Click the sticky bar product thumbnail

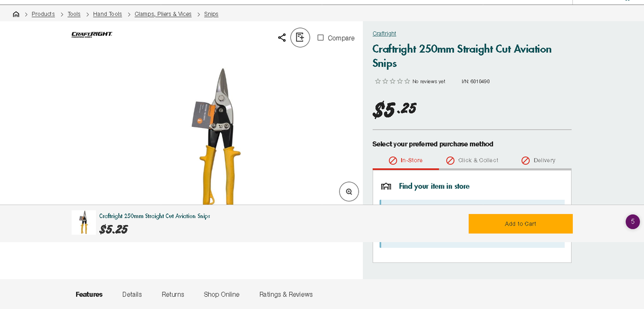tap(84, 222)
